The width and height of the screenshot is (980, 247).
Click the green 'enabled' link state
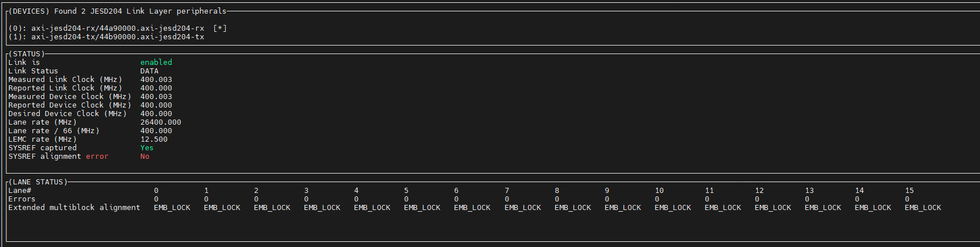click(156, 63)
